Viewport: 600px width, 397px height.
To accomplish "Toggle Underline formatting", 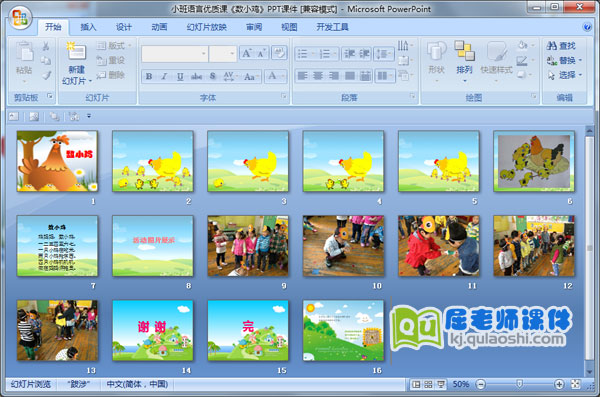I will tap(179, 77).
